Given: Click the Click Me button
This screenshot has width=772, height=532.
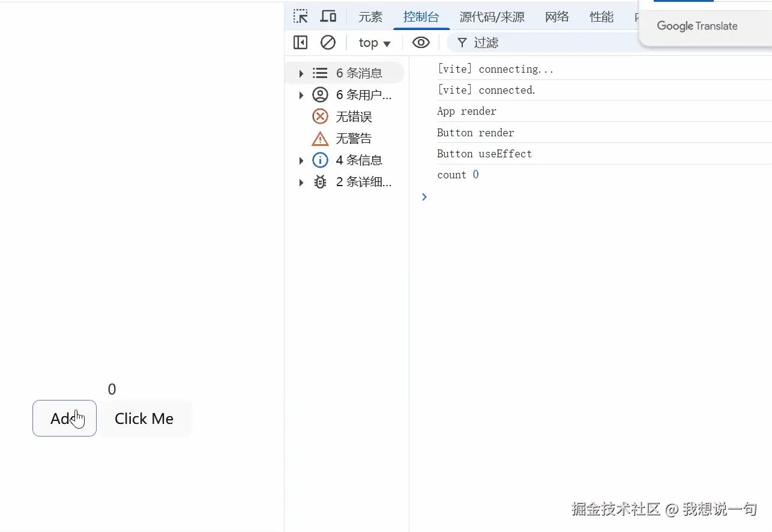Looking at the screenshot, I should pyautogui.click(x=144, y=419).
